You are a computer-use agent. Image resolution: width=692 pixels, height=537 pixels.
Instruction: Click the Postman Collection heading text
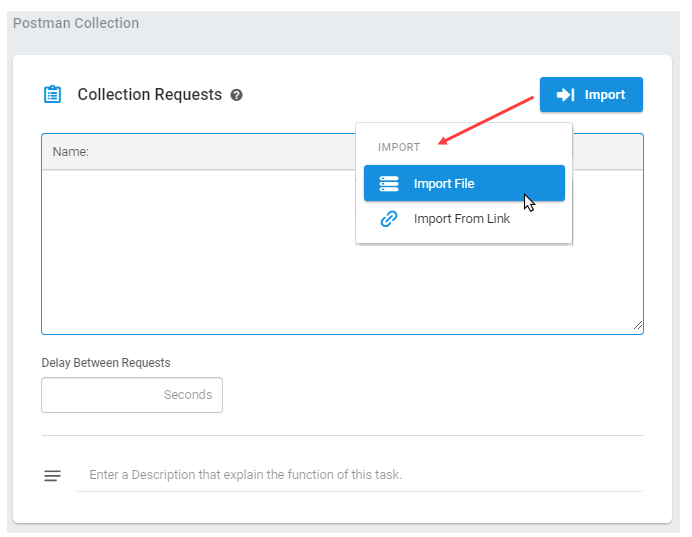coord(76,23)
